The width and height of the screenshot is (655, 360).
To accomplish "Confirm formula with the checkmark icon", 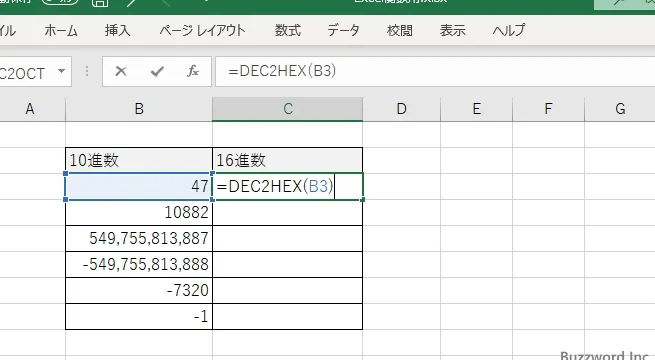I will (x=157, y=71).
